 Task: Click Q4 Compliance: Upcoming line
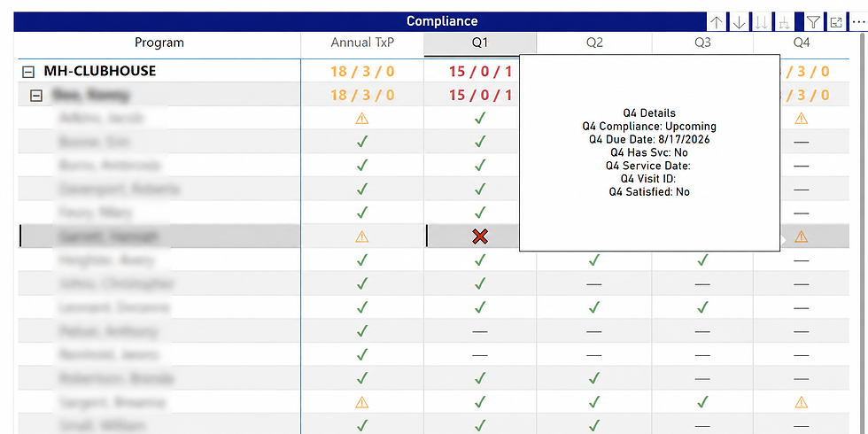(649, 126)
